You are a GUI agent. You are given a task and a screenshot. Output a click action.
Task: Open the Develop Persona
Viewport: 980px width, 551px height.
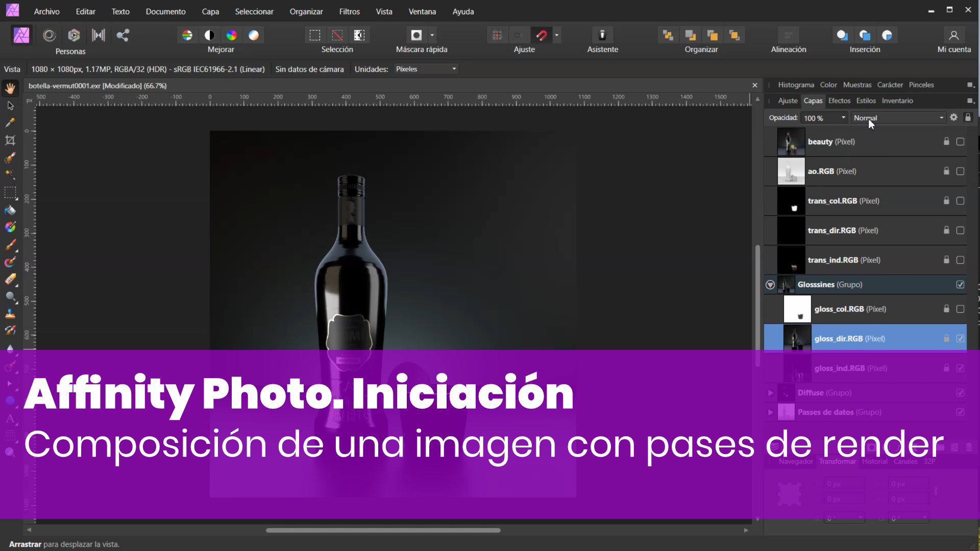[x=74, y=35]
